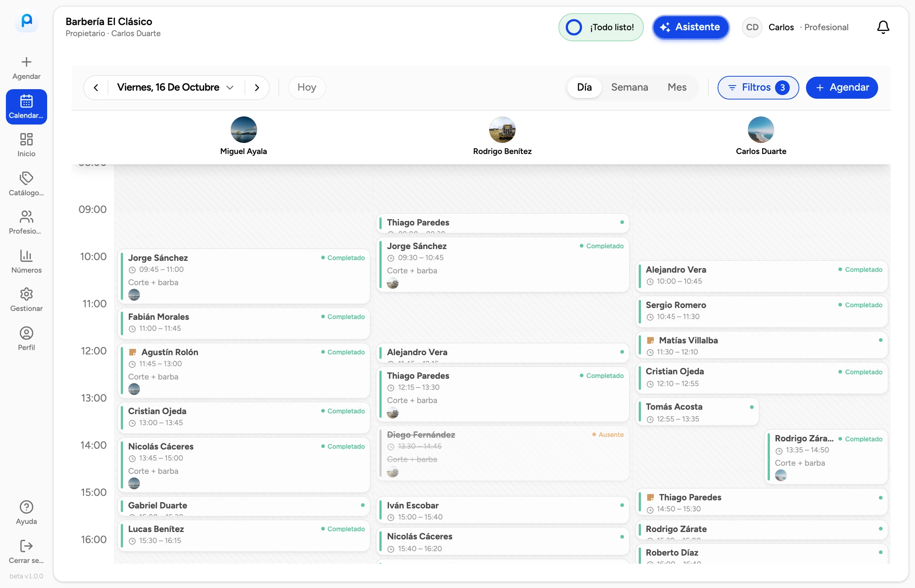This screenshot has width=915, height=588.
Task: Open the absent Diego Fernández appointment
Action: (502, 453)
